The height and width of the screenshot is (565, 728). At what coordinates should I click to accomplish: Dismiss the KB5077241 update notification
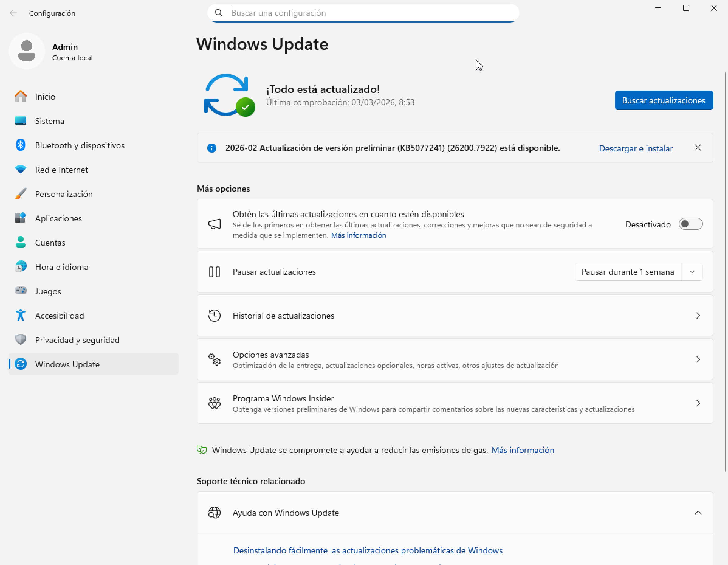698,148
